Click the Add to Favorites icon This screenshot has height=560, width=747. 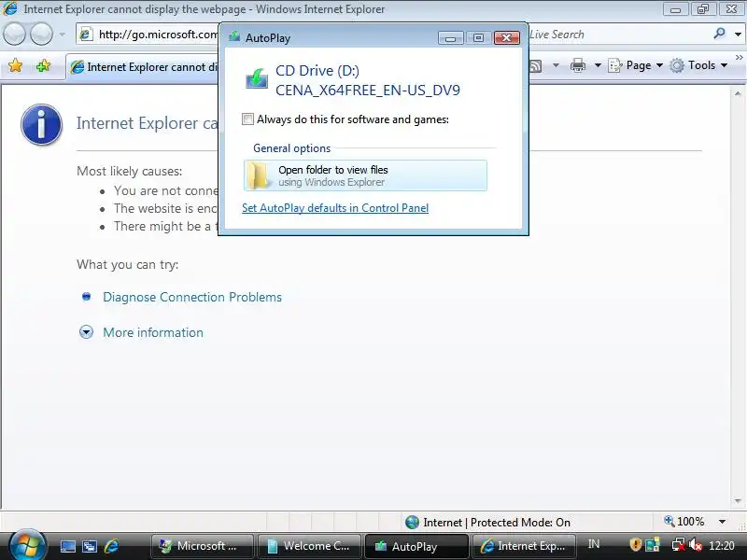[43, 65]
